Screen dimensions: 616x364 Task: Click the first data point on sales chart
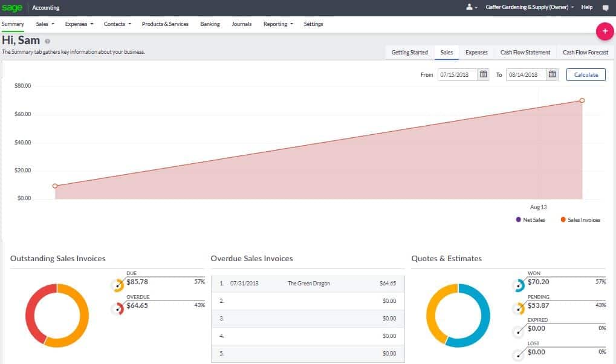[x=55, y=186]
